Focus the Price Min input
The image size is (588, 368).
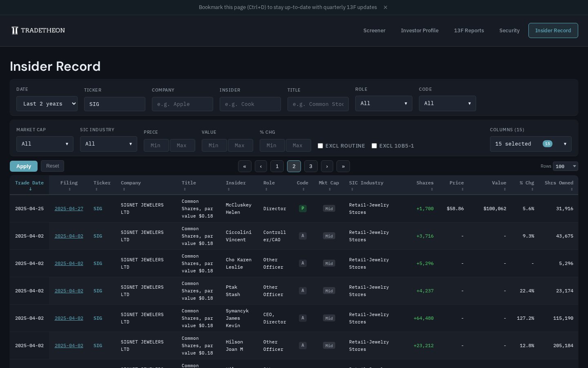click(156, 146)
